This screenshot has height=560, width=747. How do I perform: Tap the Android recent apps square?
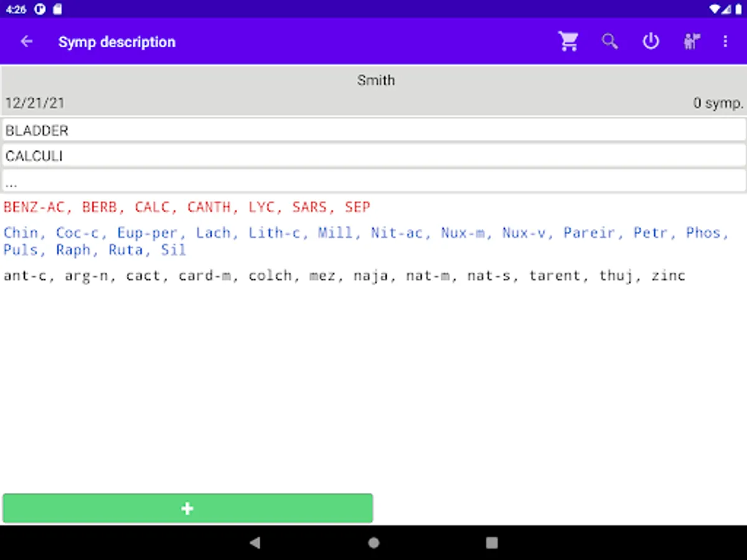pos(492,543)
